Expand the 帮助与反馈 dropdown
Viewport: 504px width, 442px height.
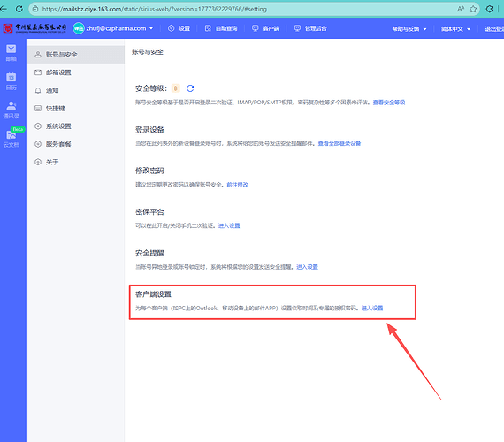tap(409, 28)
